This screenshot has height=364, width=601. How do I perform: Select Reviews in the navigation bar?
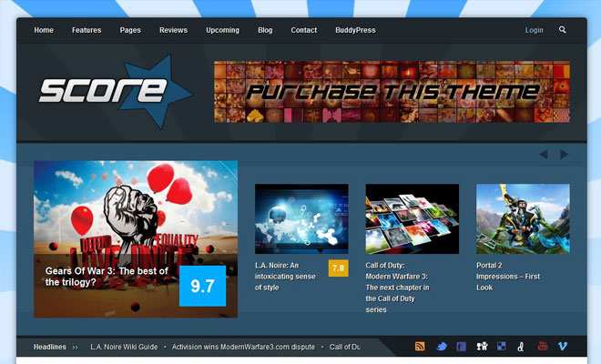tap(173, 30)
